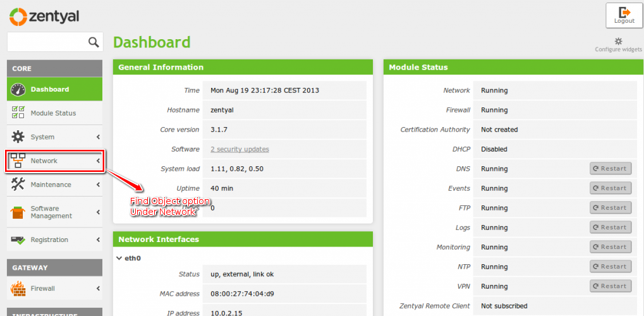Restart the VPN module
The image size is (644, 316).
tap(611, 286)
